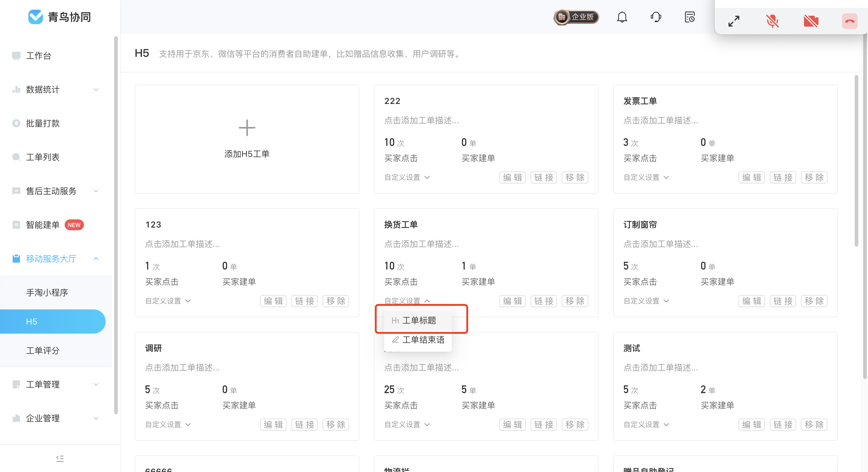The width and height of the screenshot is (868, 472).
Task: Click 链接 on the 换货工单 card
Action: point(544,301)
